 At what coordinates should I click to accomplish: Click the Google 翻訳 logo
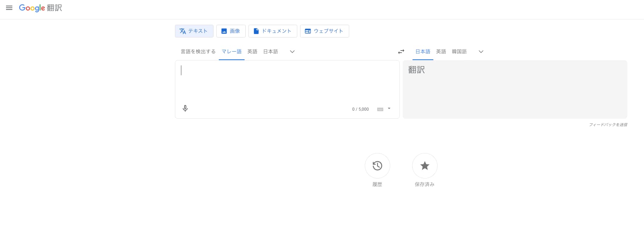pyautogui.click(x=40, y=8)
